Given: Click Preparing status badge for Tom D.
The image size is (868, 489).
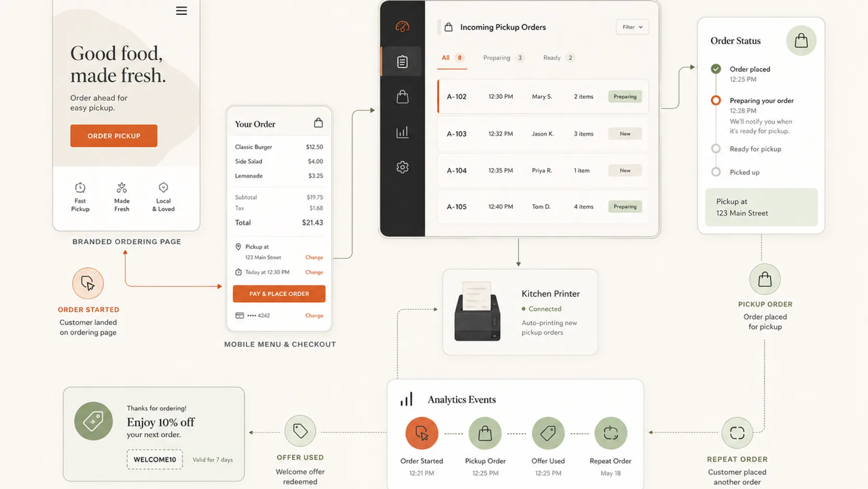Looking at the screenshot, I should coord(625,206).
